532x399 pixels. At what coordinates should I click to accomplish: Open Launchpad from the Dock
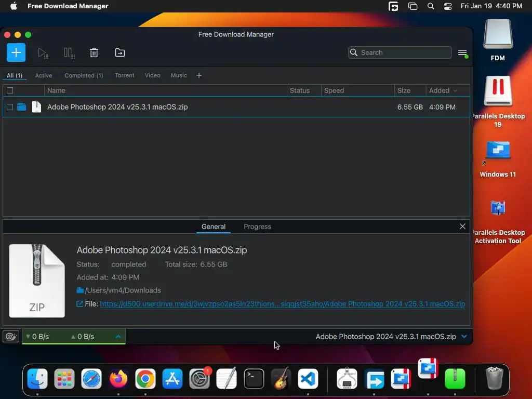point(64,379)
